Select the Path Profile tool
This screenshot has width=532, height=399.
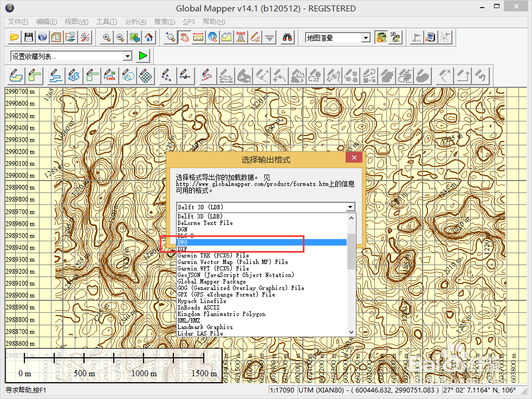(226, 37)
